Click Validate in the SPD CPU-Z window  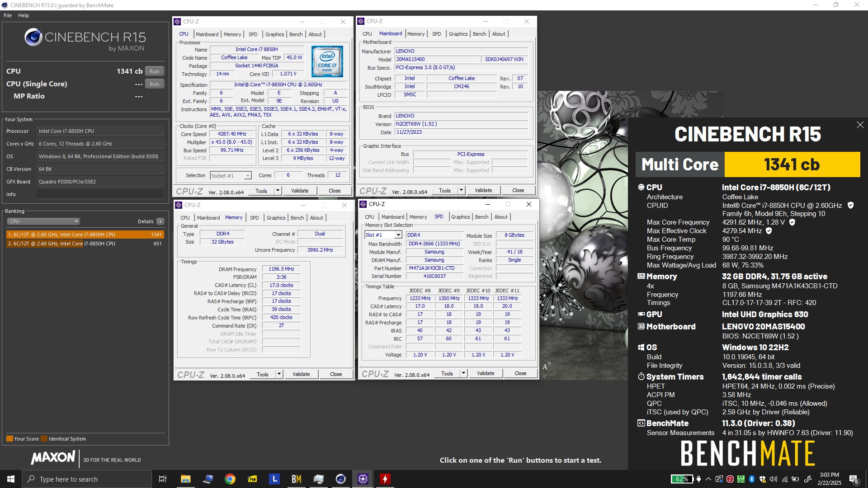[486, 373]
